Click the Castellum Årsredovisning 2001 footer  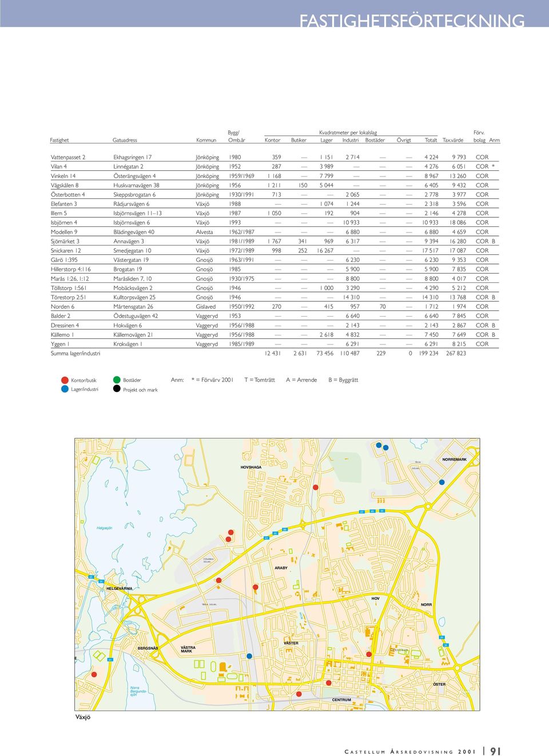click(x=411, y=751)
